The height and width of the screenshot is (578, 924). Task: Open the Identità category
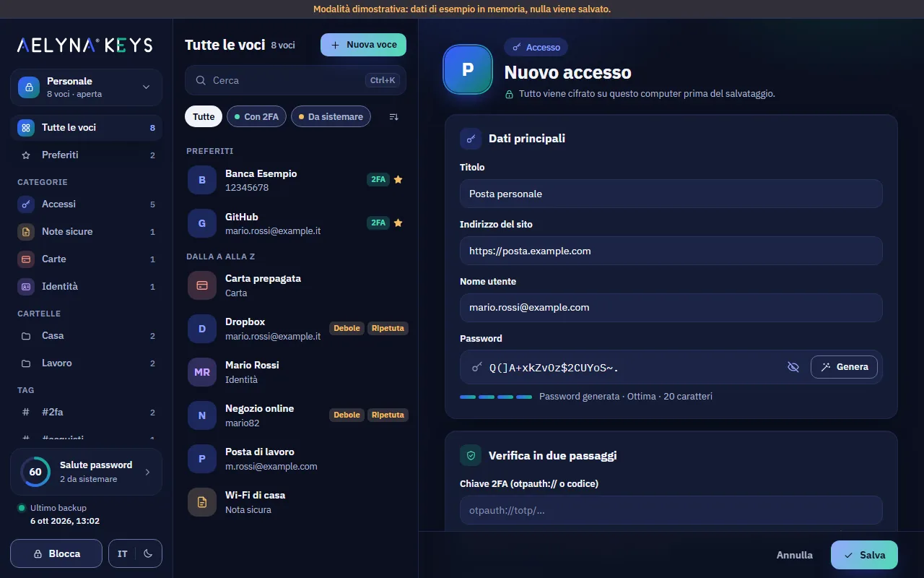[x=86, y=286]
